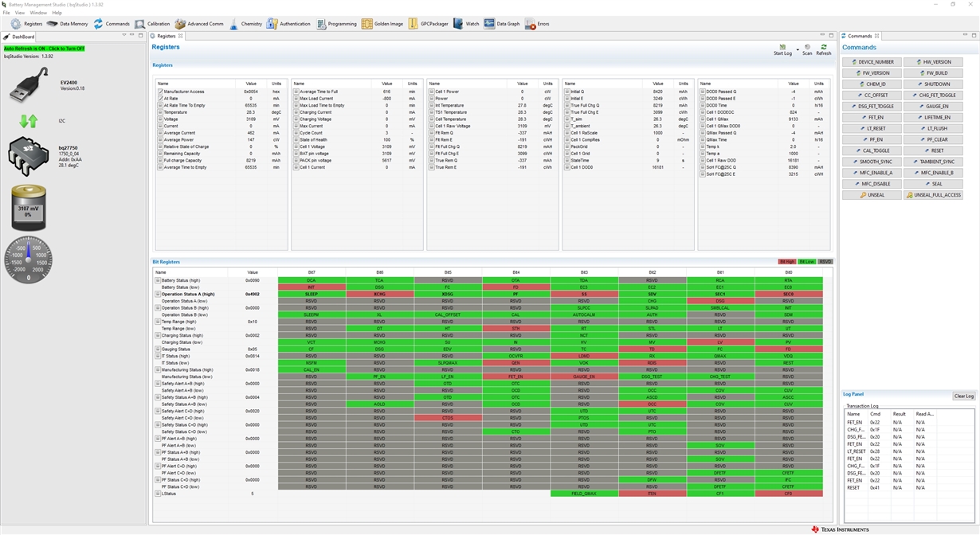Open the Golden Image tool

(382, 24)
